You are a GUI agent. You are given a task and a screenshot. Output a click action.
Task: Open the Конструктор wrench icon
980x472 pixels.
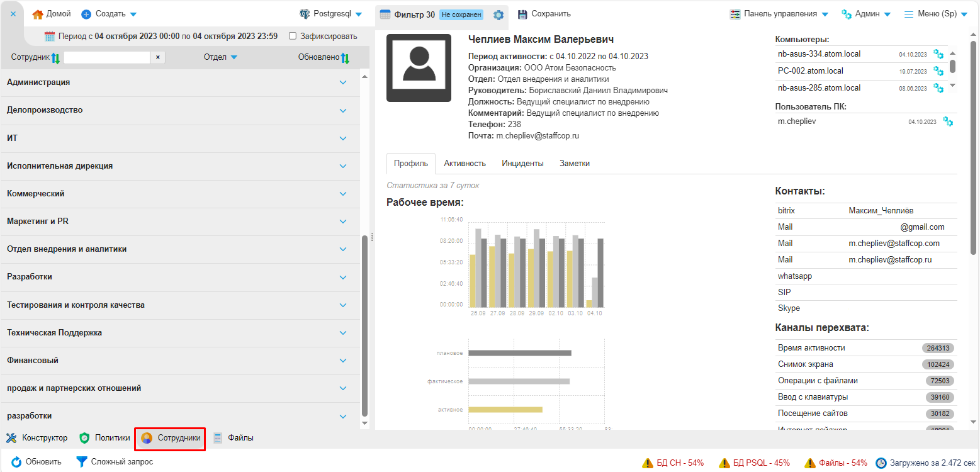coord(11,438)
